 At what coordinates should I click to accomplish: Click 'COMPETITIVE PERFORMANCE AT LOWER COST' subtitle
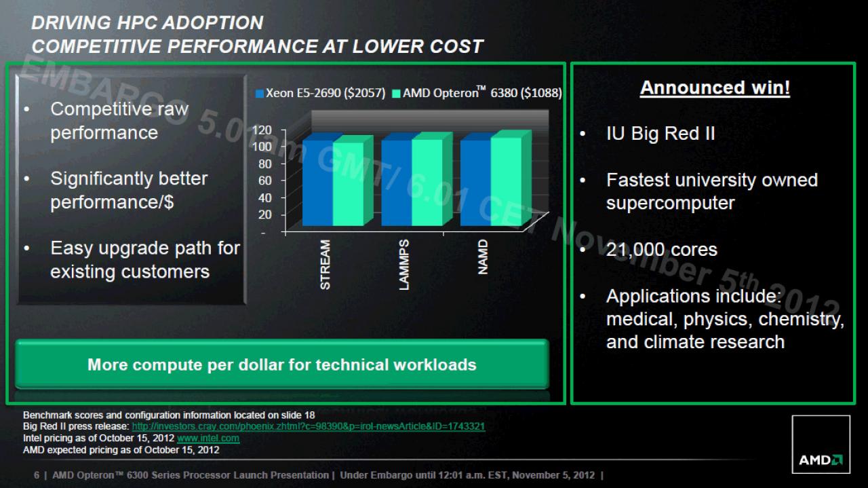(258, 46)
